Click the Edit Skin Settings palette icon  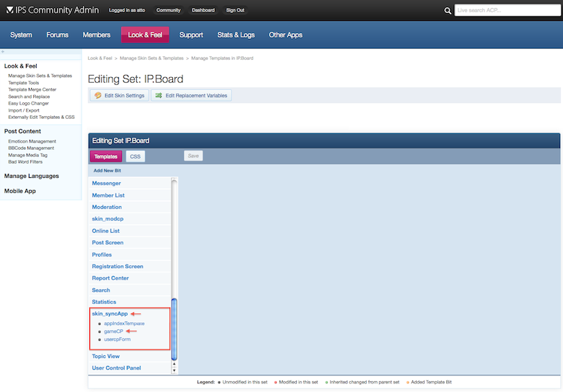coord(97,96)
